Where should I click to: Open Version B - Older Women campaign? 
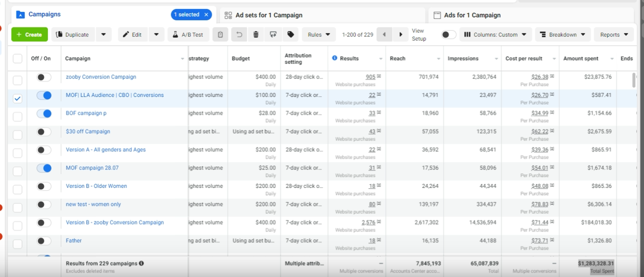96,186
